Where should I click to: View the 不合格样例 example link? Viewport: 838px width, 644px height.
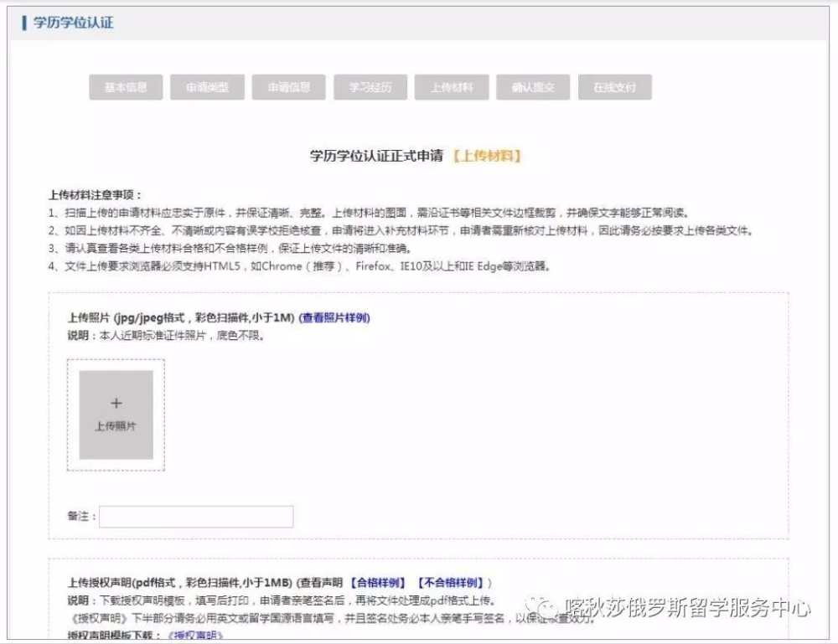point(451,583)
